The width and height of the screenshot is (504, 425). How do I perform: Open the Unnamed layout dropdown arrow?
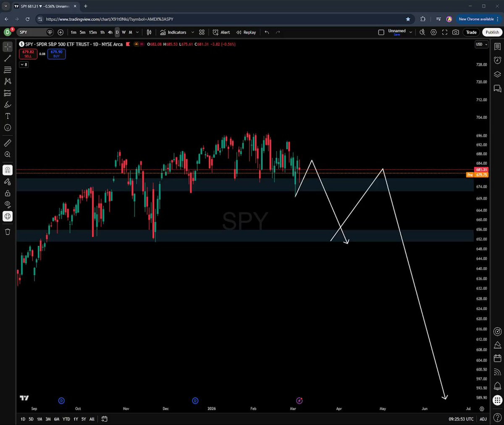(411, 32)
